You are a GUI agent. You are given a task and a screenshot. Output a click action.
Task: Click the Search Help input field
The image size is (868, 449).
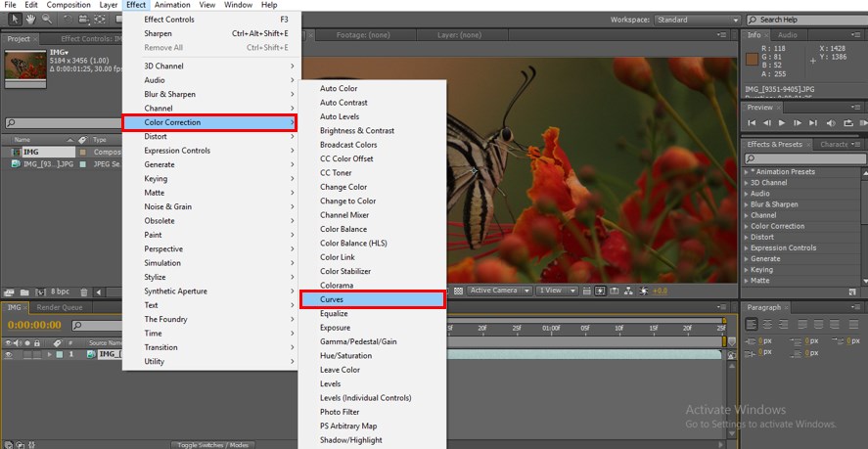tap(805, 20)
